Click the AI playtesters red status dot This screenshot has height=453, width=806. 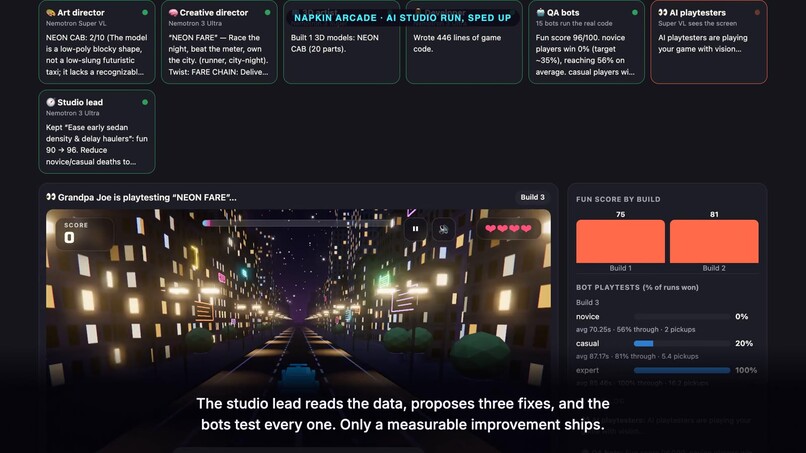[x=757, y=12]
